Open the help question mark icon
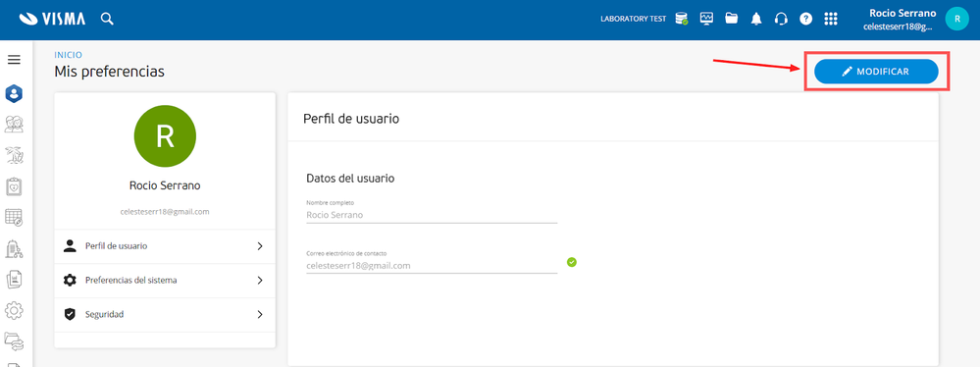This screenshot has height=367, width=980. coord(805,19)
